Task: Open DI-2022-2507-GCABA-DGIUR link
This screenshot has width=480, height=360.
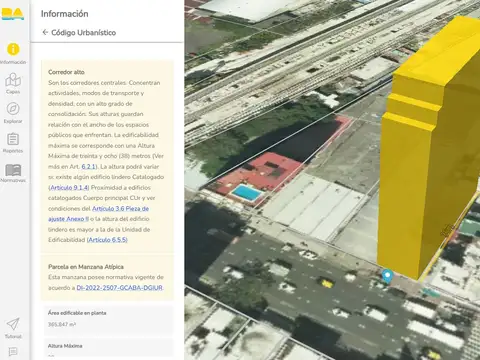Action: pos(120,288)
